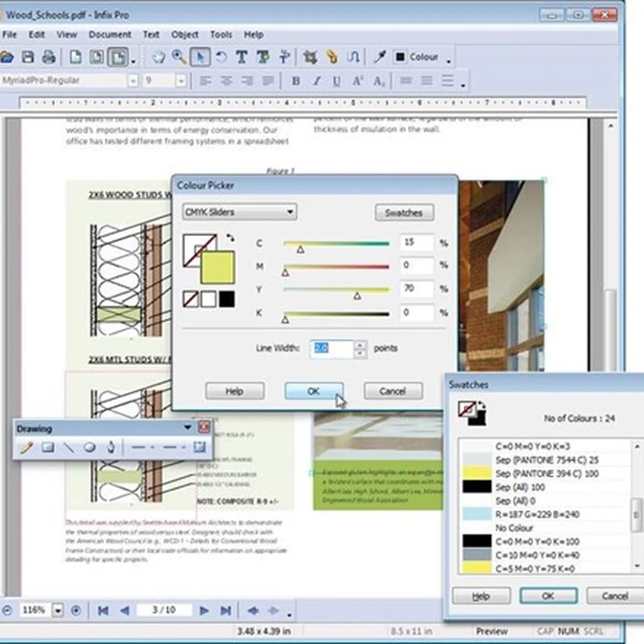
Task: Click the Print icon
Action: 49,57
